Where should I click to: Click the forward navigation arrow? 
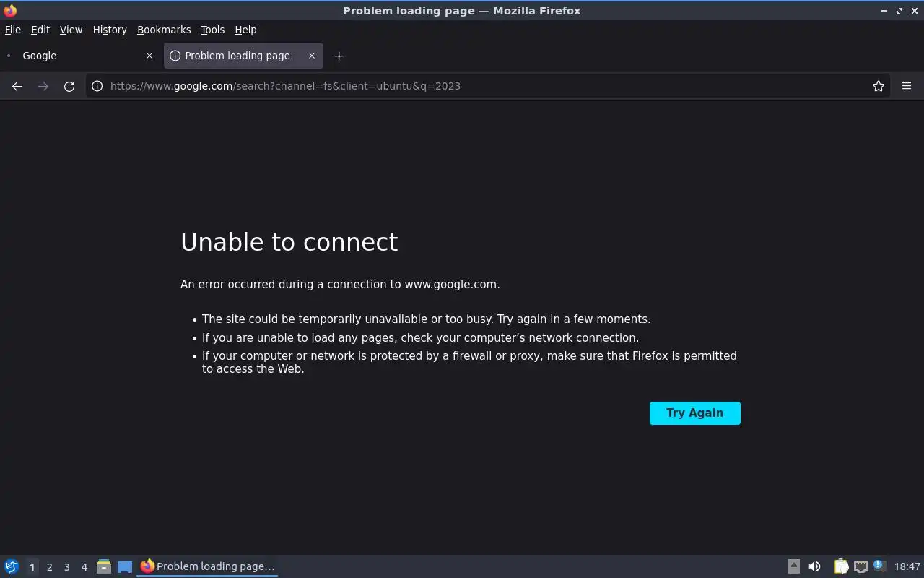pos(43,86)
